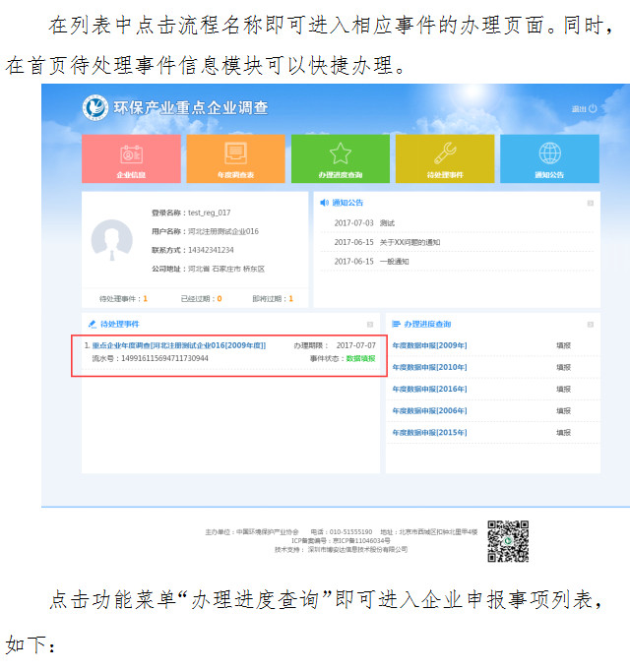Open the 通知公告 globe tile
The width and height of the screenshot is (630, 672).
[x=548, y=153]
